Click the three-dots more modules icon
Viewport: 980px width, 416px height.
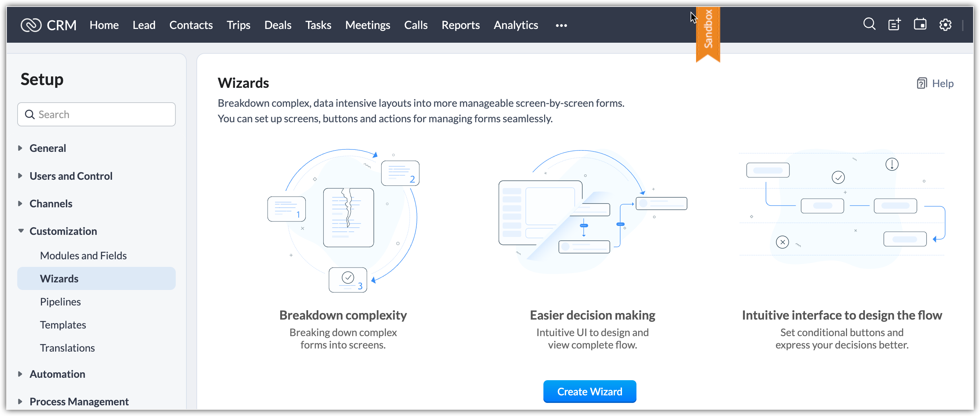[561, 25]
